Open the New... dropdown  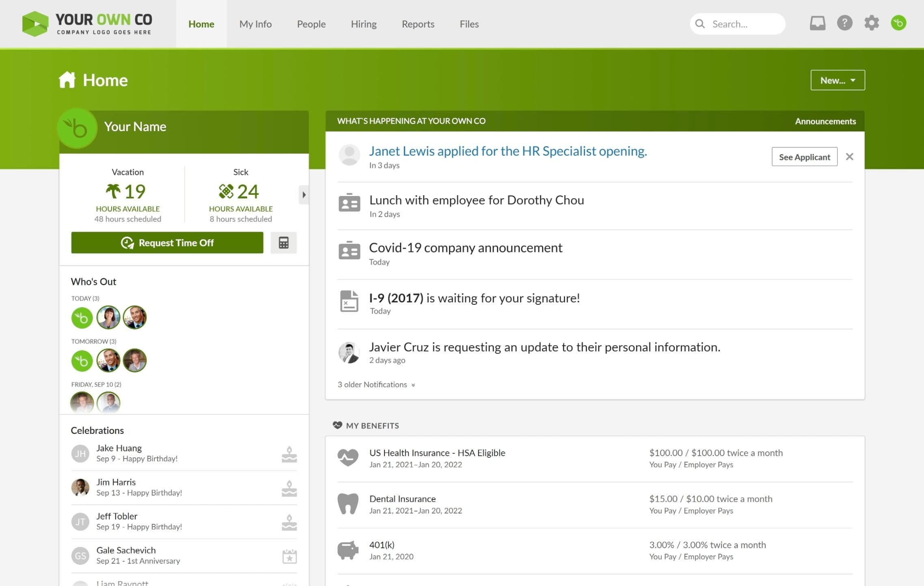(x=838, y=80)
